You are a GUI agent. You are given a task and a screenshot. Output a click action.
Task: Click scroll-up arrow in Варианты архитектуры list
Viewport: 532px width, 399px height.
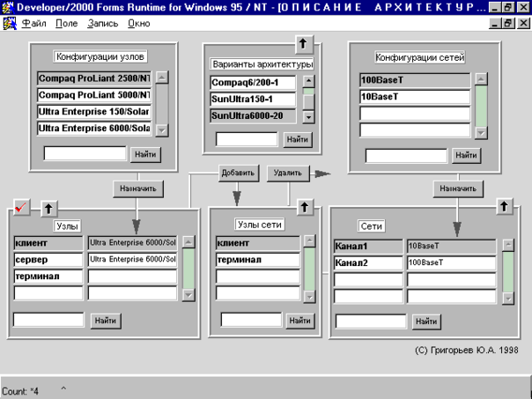tap(308, 81)
